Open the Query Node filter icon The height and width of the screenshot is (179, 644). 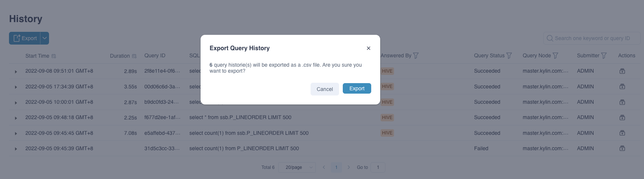click(x=556, y=56)
